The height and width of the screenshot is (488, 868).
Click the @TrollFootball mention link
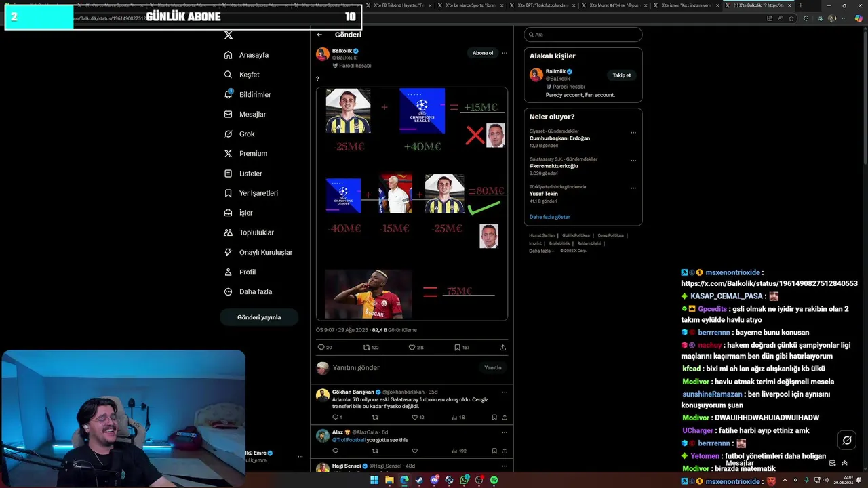(x=349, y=440)
